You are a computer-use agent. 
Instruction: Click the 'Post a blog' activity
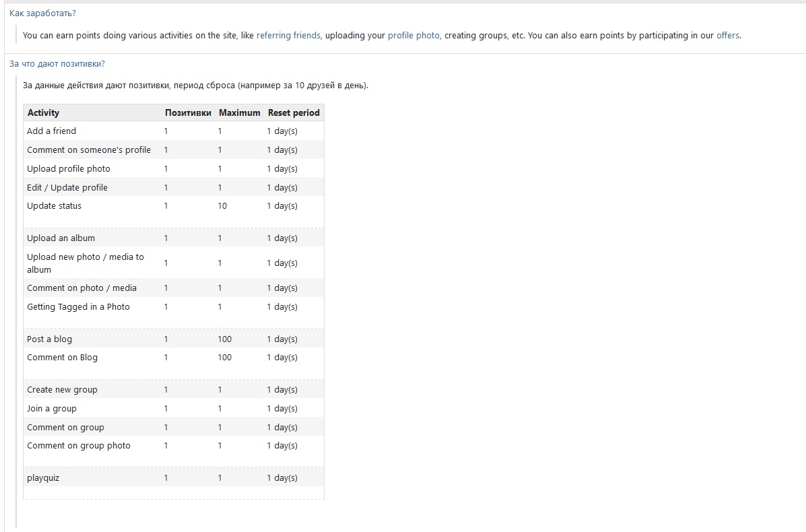click(49, 339)
